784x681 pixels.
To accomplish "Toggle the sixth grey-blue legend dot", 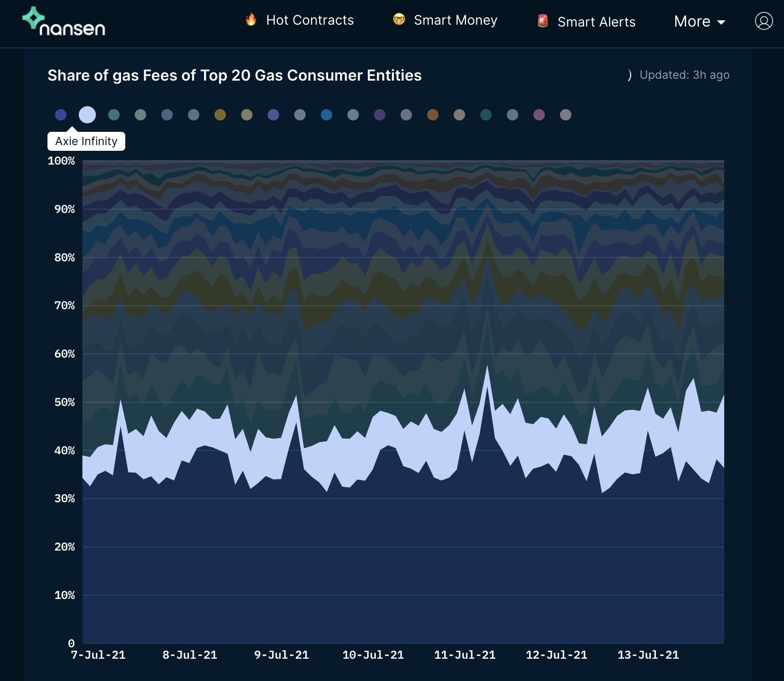I will (x=194, y=115).
